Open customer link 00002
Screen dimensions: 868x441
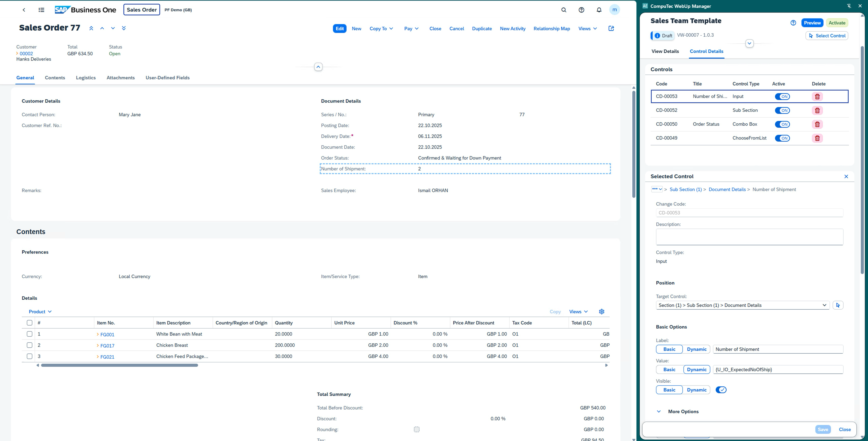click(26, 54)
